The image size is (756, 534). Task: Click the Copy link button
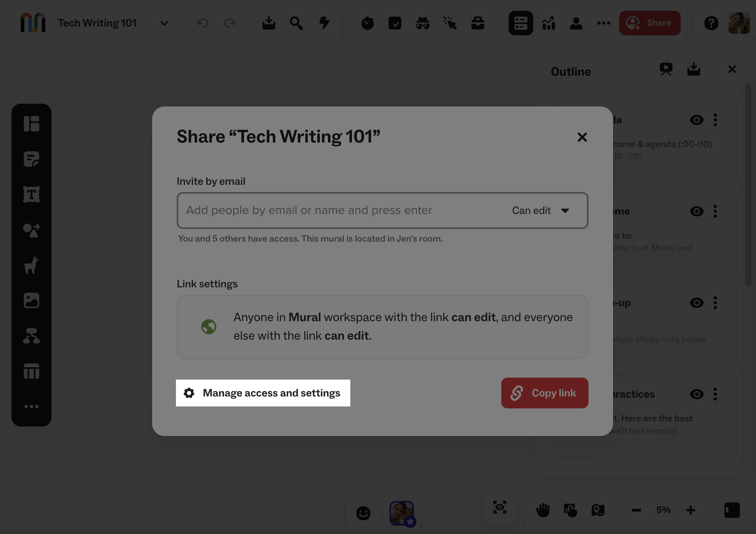pyautogui.click(x=544, y=393)
